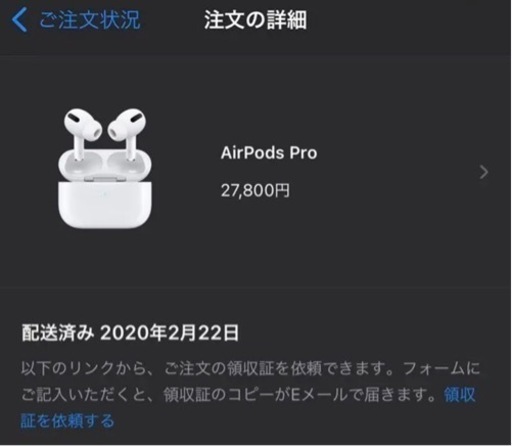Screen dimensions: 512x446
Task: Expand product details with right chevron
Action: (484, 172)
